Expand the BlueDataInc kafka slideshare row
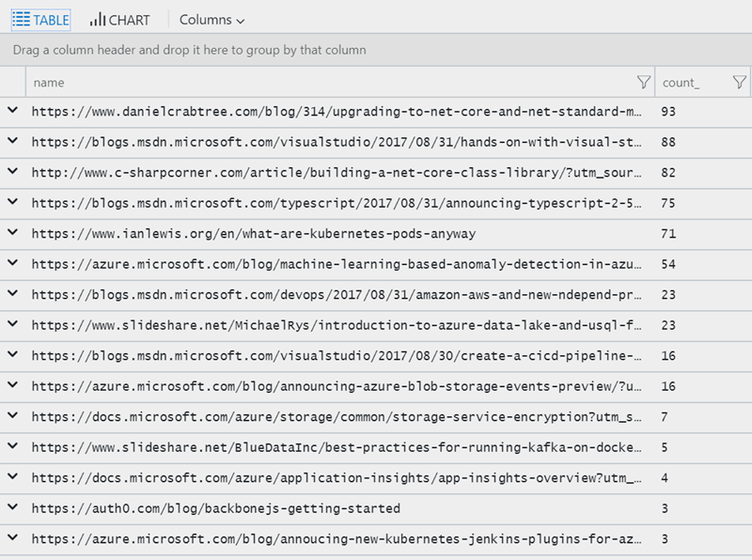 (12, 447)
